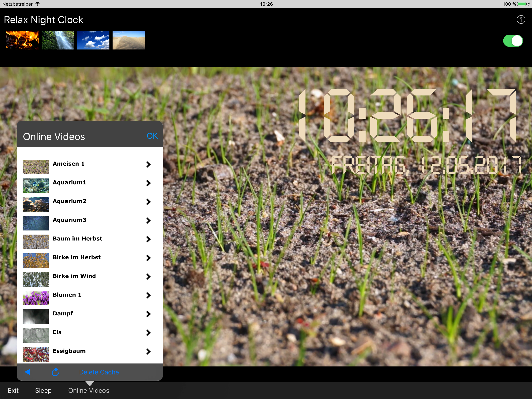This screenshot has width=532, height=399.
Task: Choose the Blumen 1 title text
Action: pos(67,295)
